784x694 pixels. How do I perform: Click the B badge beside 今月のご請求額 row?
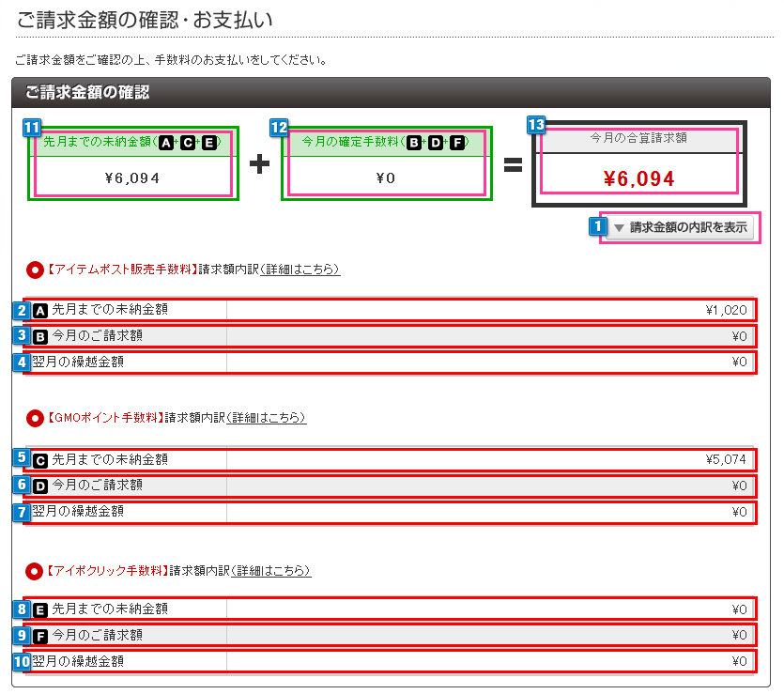[x=39, y=335]
